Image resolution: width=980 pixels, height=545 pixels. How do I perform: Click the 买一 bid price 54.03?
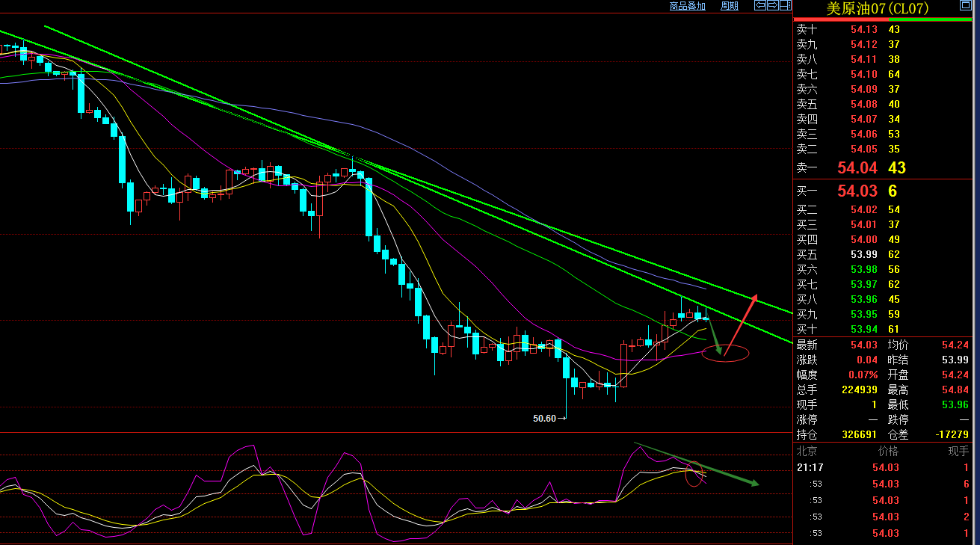coord(857,191)
